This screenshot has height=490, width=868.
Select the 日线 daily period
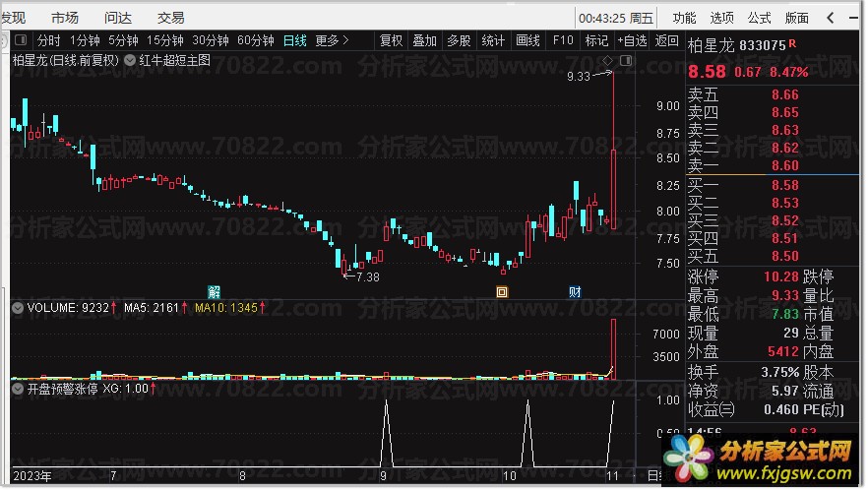click(295, 40)
